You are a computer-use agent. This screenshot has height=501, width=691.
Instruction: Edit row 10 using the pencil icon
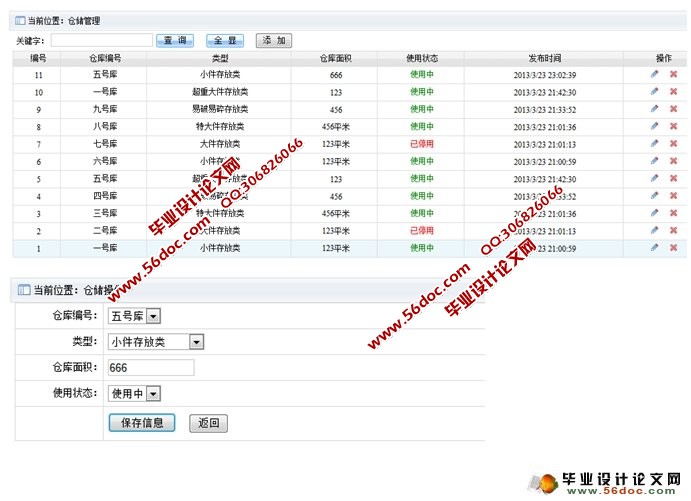654,92
